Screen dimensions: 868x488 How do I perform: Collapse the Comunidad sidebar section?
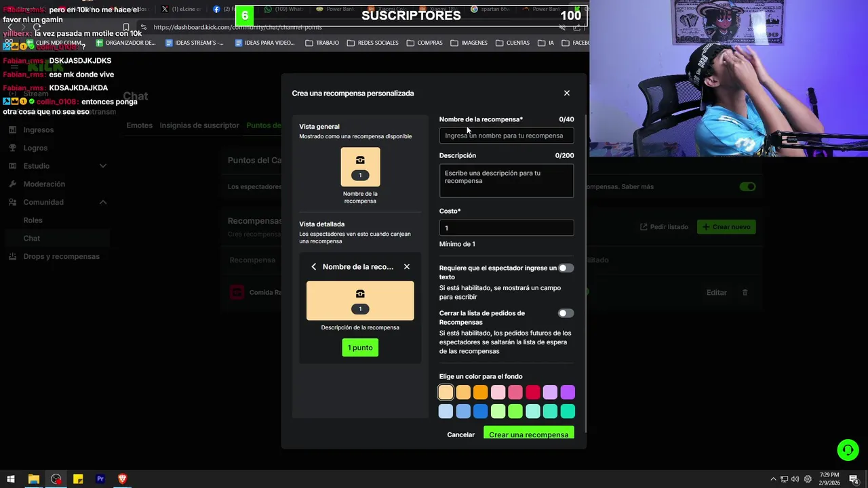pos(103,202)
